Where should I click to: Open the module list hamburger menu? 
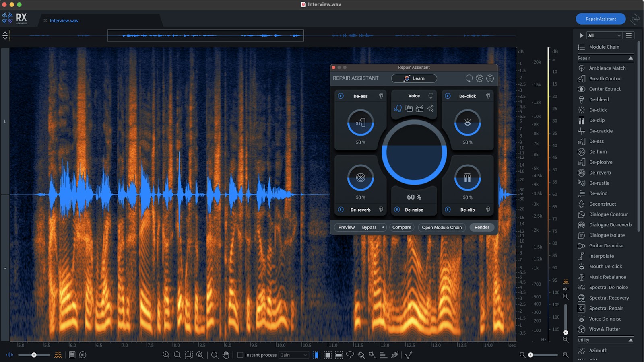(629, 35)
